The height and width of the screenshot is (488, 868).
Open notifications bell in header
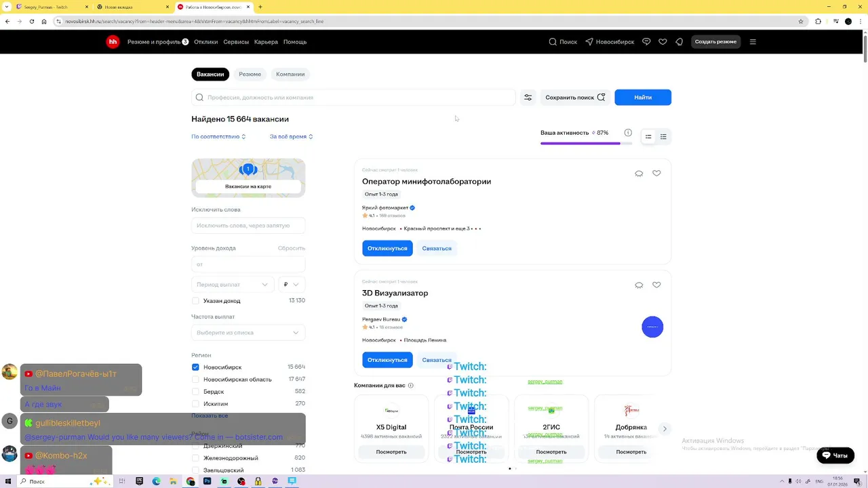[679, 42]
